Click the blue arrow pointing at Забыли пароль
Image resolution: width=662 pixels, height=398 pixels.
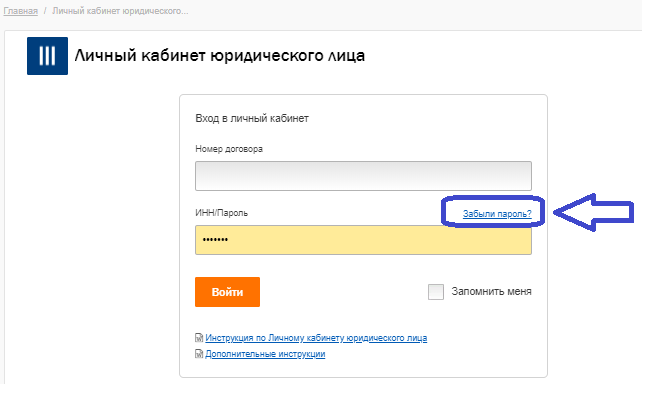(x=593, y=212)
